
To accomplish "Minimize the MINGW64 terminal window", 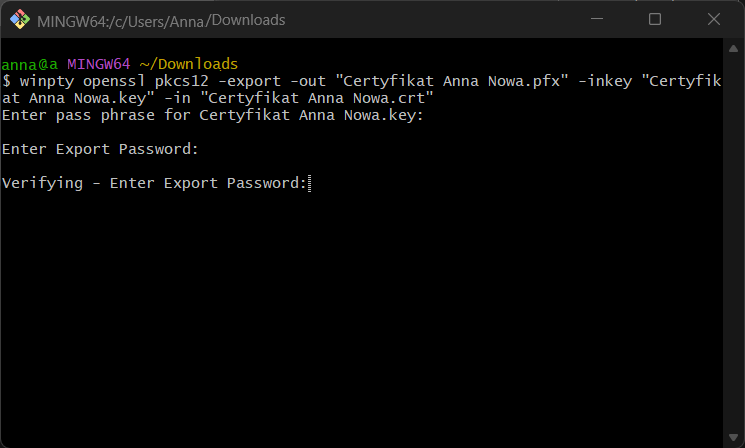I will (600, 19).
